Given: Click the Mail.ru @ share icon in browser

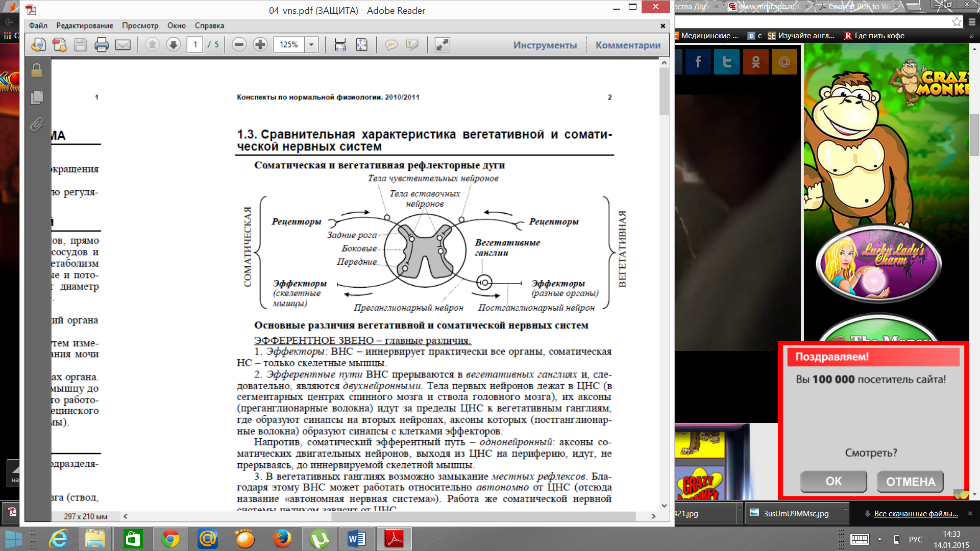Looking at the screenshot, I should (785, 62).
